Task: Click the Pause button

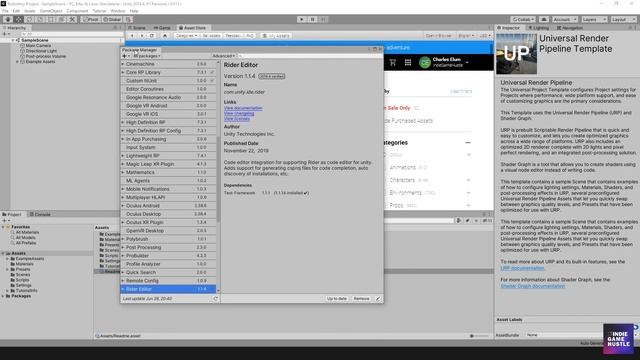Action: pos(313,19)
